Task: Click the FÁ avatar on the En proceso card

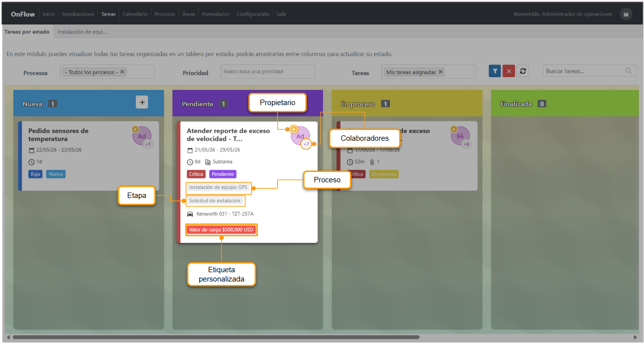Action: tap(460, 136)
